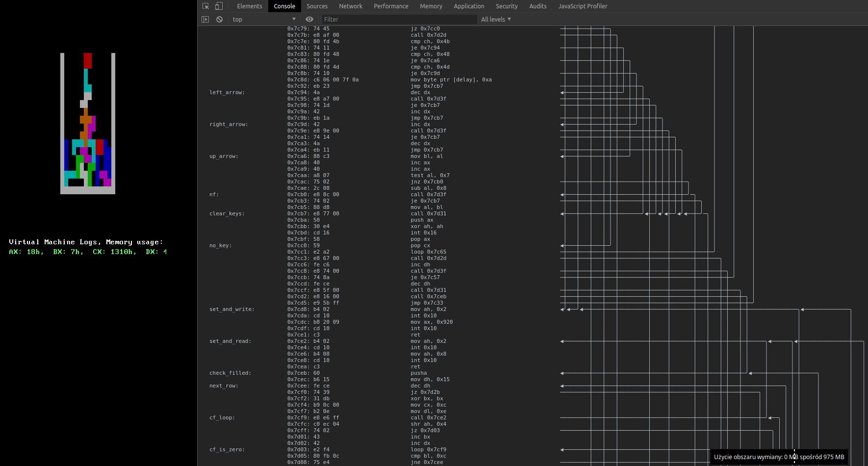The width and height of the screenshot is (868, 466).
Task: Click the '0x7c79: 74 45' address line
Action: [308, 29]
